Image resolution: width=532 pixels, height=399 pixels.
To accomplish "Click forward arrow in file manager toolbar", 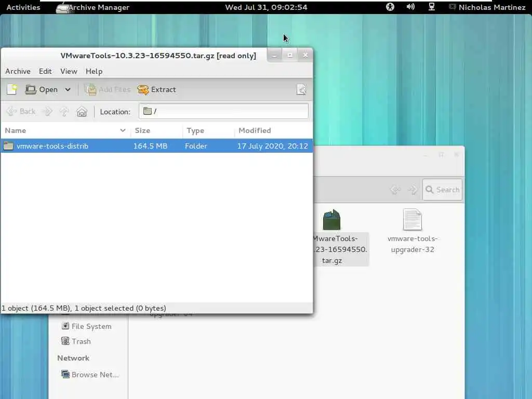I will point(413,190).
